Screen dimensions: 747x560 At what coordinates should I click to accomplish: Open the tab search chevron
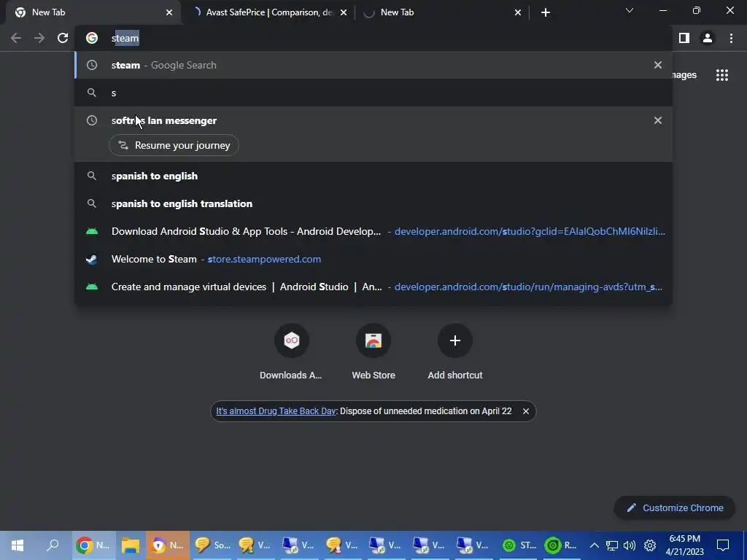(x=630, y=10)
